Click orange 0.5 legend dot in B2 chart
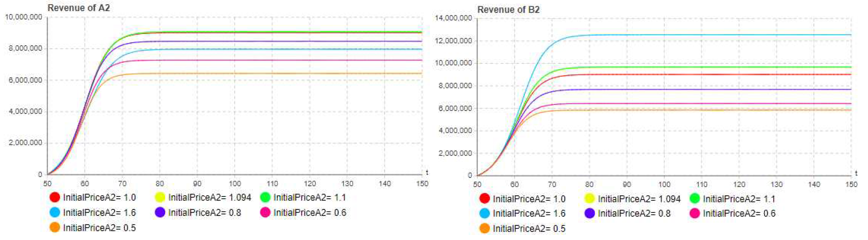Image resolution: width=868 pixels, height=240 pixels. click(484, 228)
